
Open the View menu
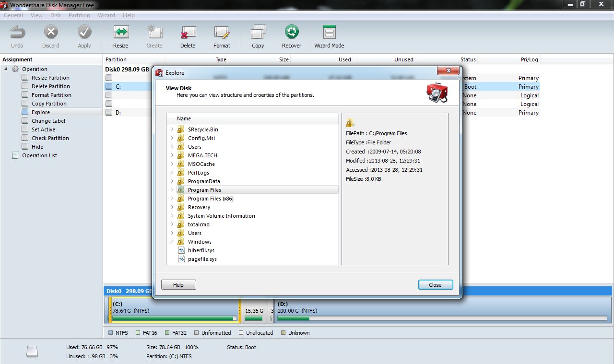37,15
